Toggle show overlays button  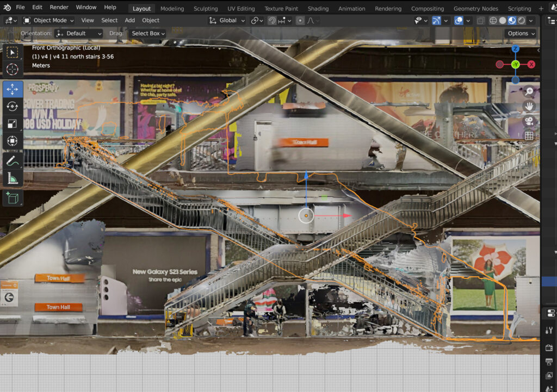click(x=459, y=21)
